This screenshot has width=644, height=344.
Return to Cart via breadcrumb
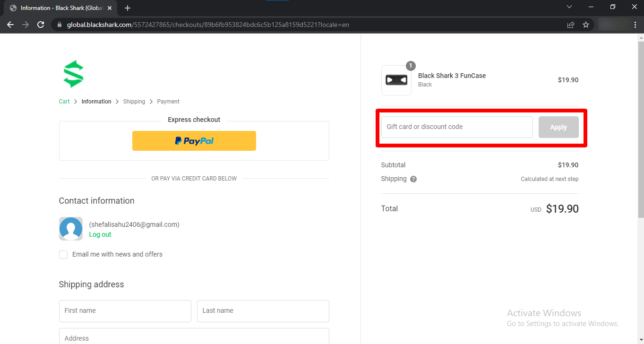[64, 102]
